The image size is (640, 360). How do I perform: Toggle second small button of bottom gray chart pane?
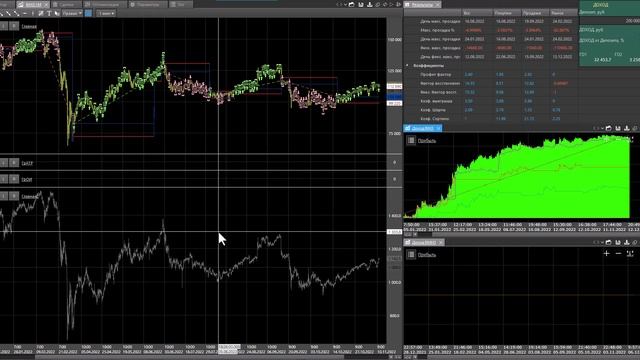click(x=14, y=196)
